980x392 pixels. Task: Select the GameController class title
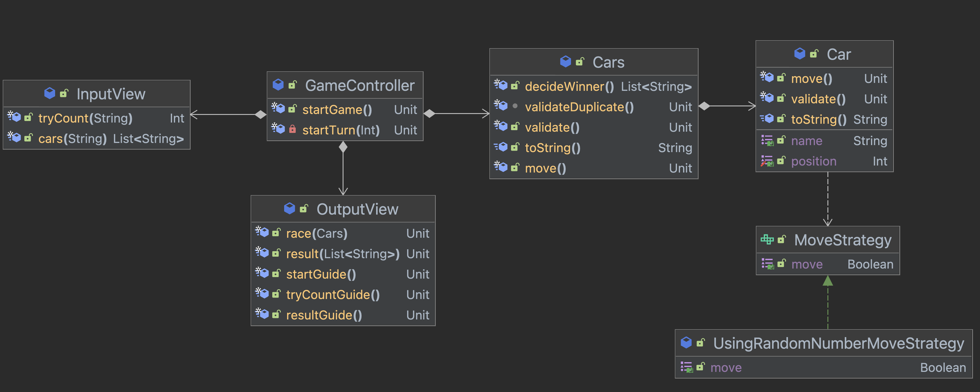click(360, 85)
